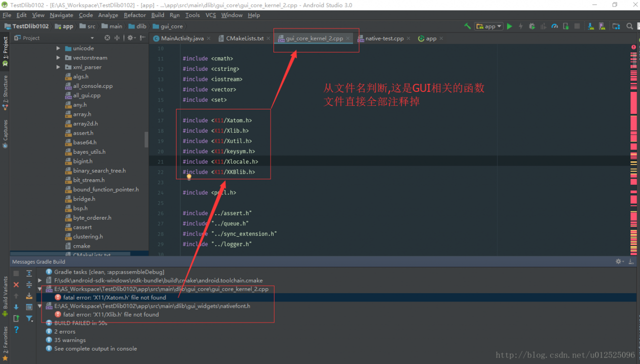Switch to the CMakeLists.txt tab
The height and width of the screenshot is (364, 640).
[244, 38]
